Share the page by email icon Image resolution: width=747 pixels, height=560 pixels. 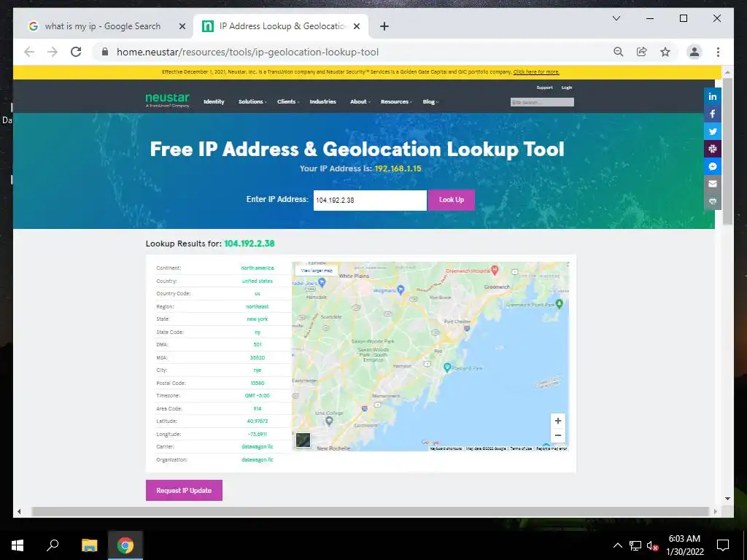(712, 184)
